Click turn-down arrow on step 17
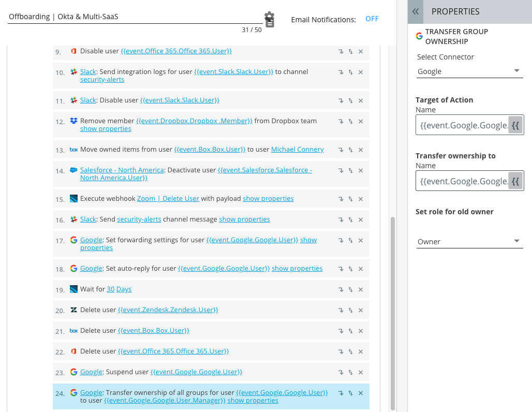 coord(341,241)
